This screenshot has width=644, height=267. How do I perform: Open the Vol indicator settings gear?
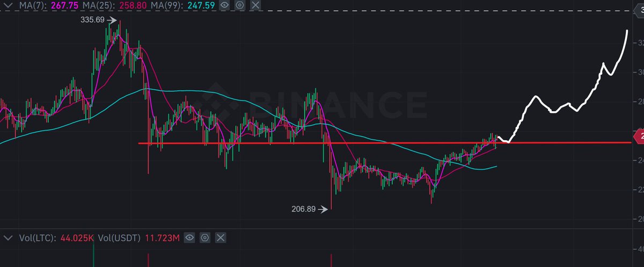[205, 237]
